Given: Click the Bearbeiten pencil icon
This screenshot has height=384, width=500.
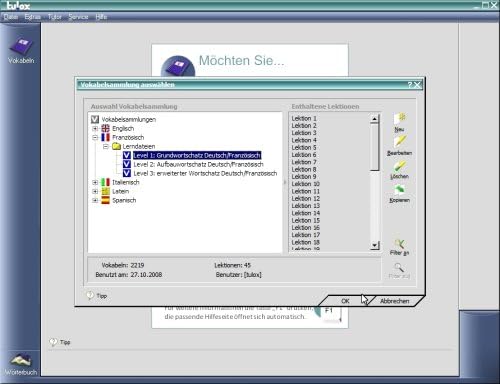Looking at the screenshot, I should tap(399, 141).
